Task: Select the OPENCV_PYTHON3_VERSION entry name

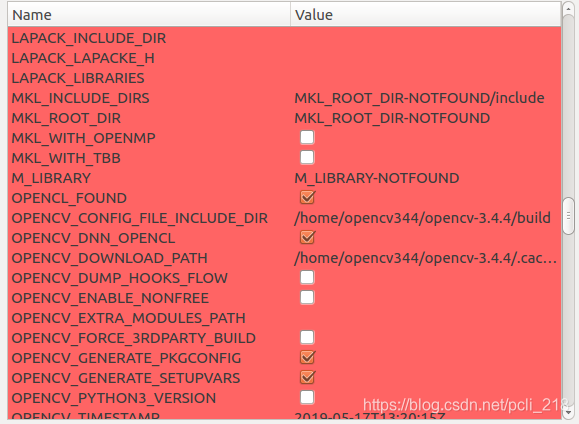Action: (114, 398)
